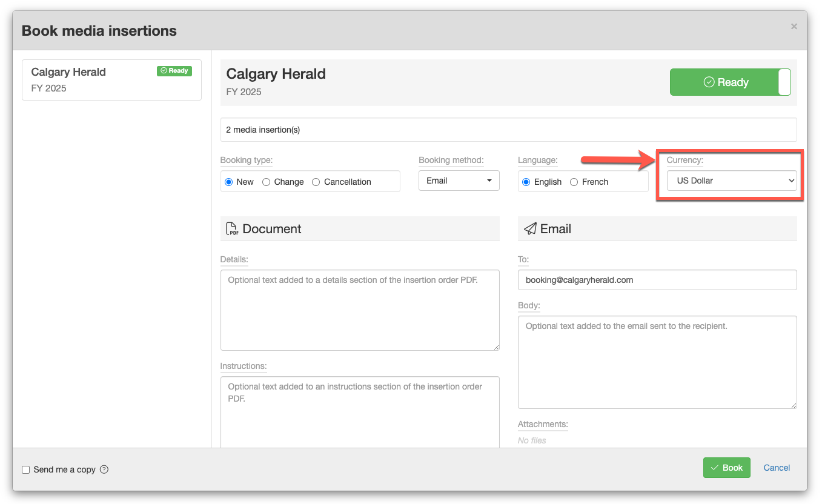Click the Currency label
The image size is (822, 504).
click(685, 161)
